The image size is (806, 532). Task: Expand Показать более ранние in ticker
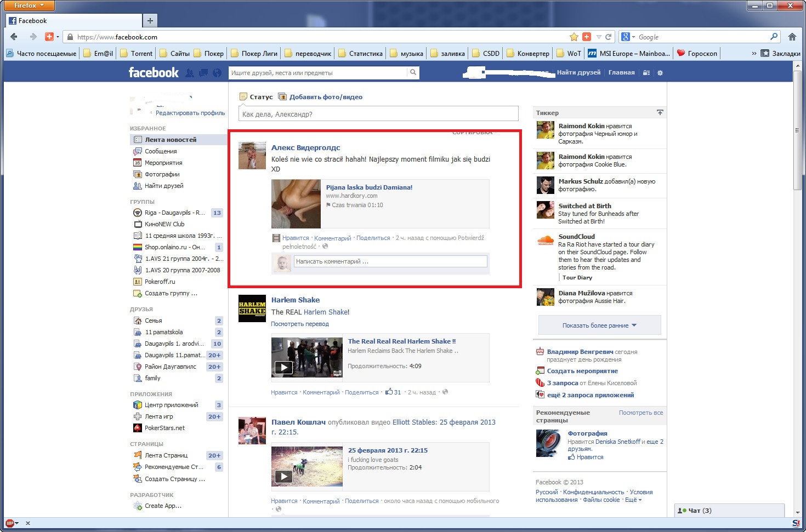coord(599,325)
